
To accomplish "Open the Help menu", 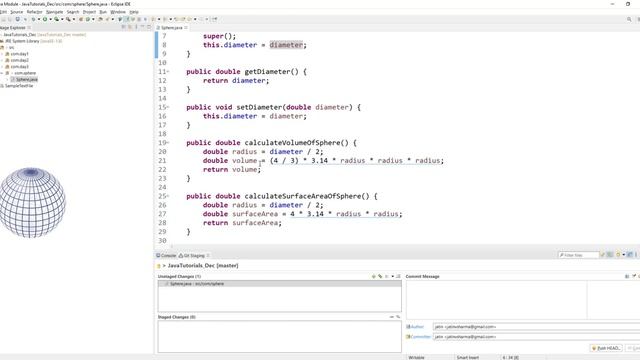I will tap(134, 12).
